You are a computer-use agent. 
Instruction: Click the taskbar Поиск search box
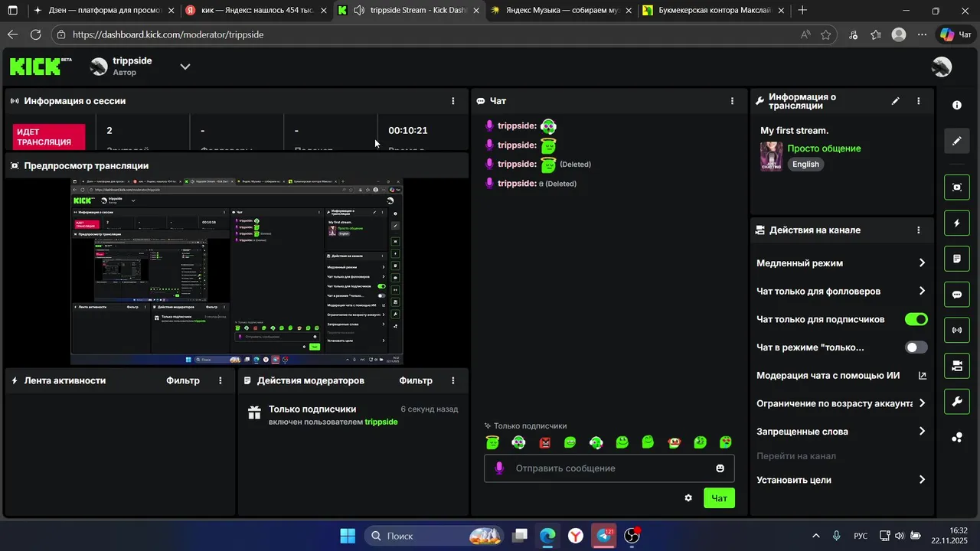[433, 536]
